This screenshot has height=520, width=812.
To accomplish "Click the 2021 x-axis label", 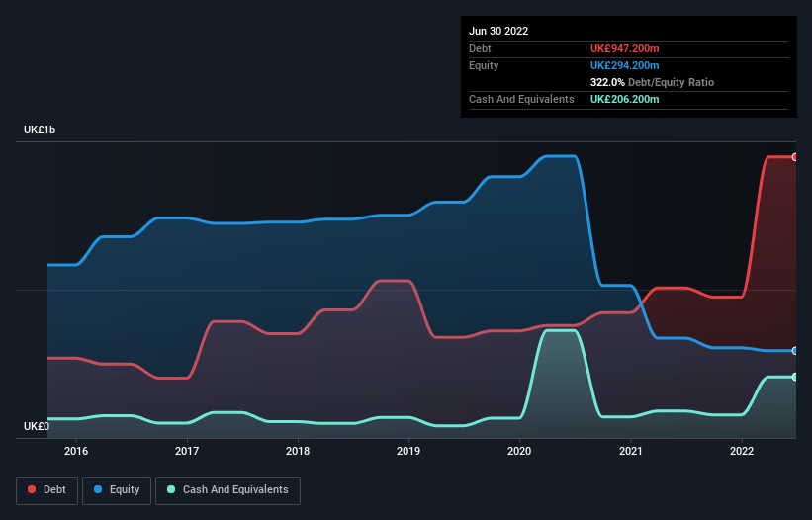I will [x=631, y=451].
